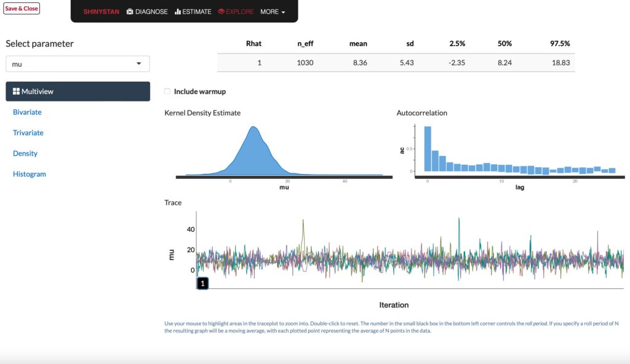Click the lag 0 autocorrelation bar
Viewport: 630px width, 364px height.
(x=428, y=149)
